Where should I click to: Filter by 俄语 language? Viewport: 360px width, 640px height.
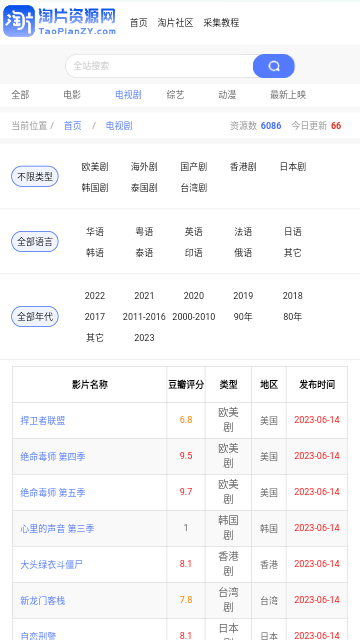tap(243, 253)
